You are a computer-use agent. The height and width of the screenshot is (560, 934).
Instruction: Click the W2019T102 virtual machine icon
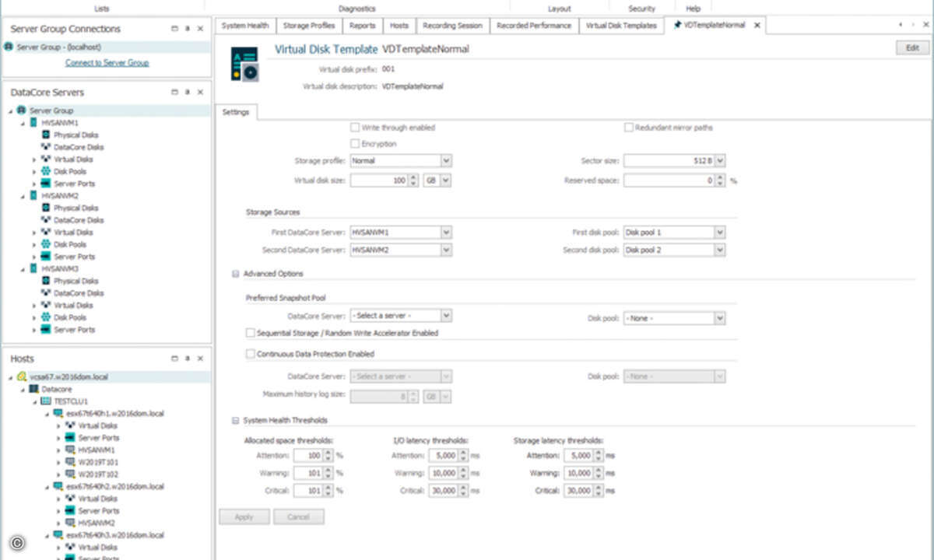[71, 474]
